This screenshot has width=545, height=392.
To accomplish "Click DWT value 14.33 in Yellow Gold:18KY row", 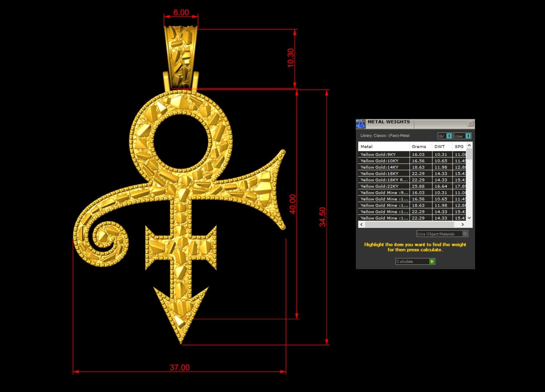I will [441, 173].
